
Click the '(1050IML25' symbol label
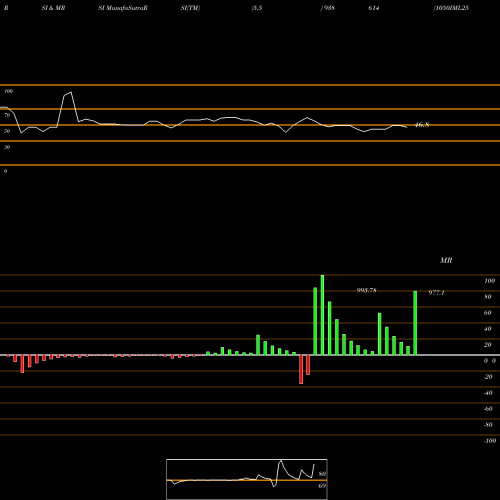click(x=451, y=8)
